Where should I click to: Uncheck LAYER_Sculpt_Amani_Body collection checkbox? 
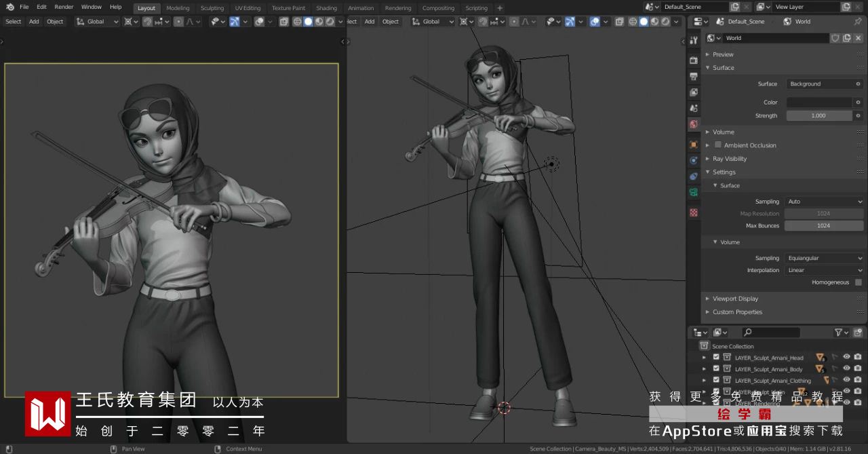point(715,369)
